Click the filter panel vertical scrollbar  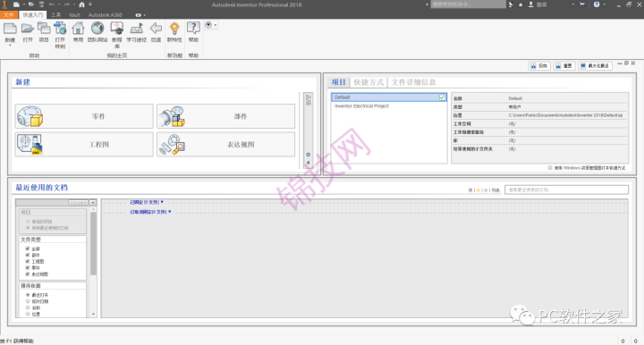(x=93, y=244)
